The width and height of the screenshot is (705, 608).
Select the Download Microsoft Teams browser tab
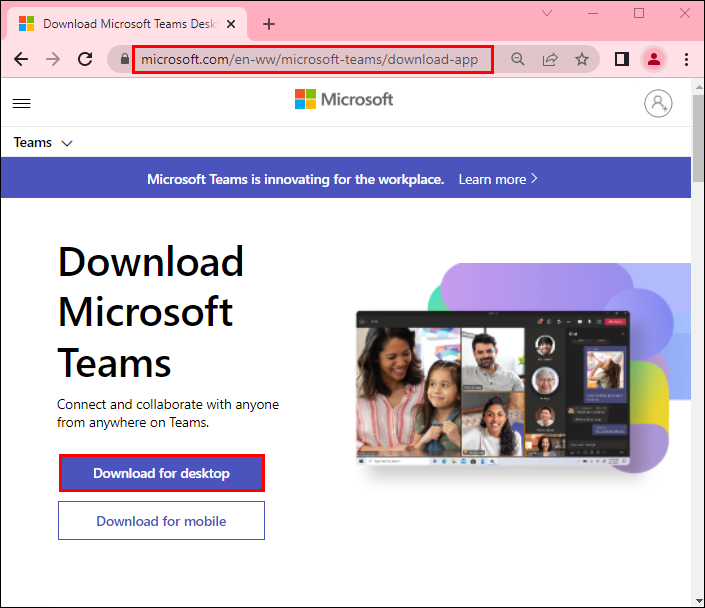click(127, 24)
